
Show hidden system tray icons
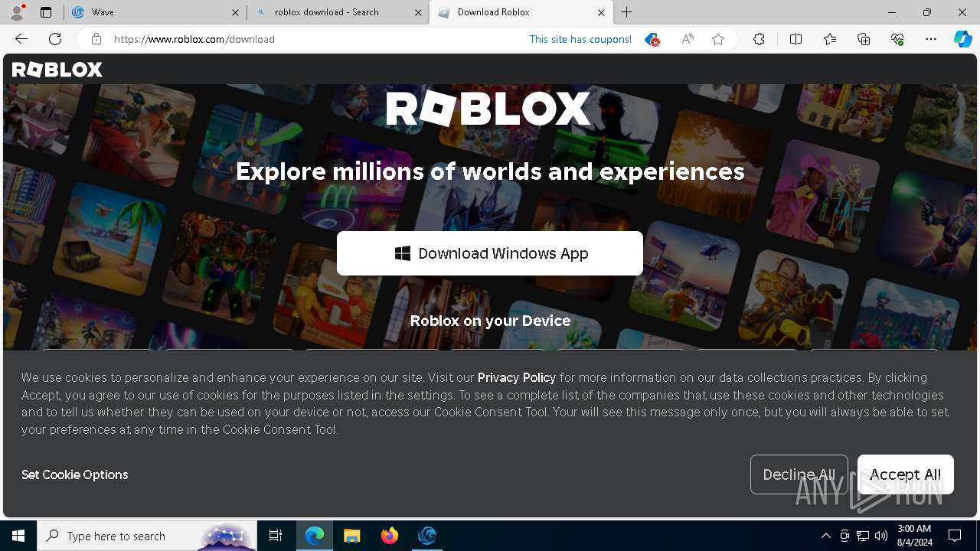pyautogui.click(x=825, y=536)
